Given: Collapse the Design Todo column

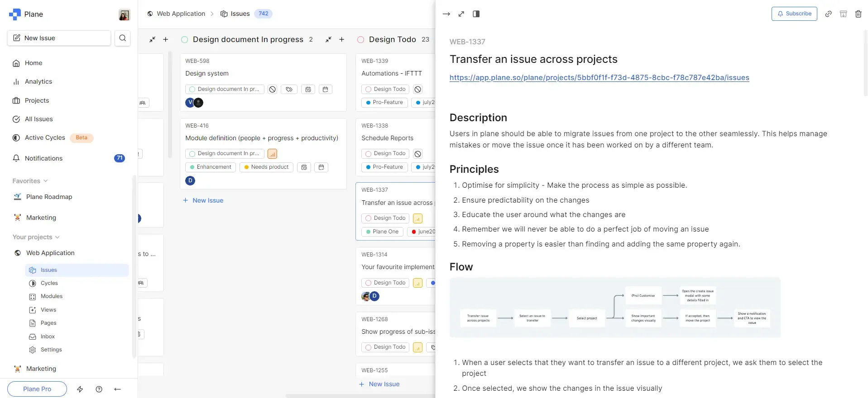Looking at the screenshot, I should pyautogui.click(x=328, y=40).
